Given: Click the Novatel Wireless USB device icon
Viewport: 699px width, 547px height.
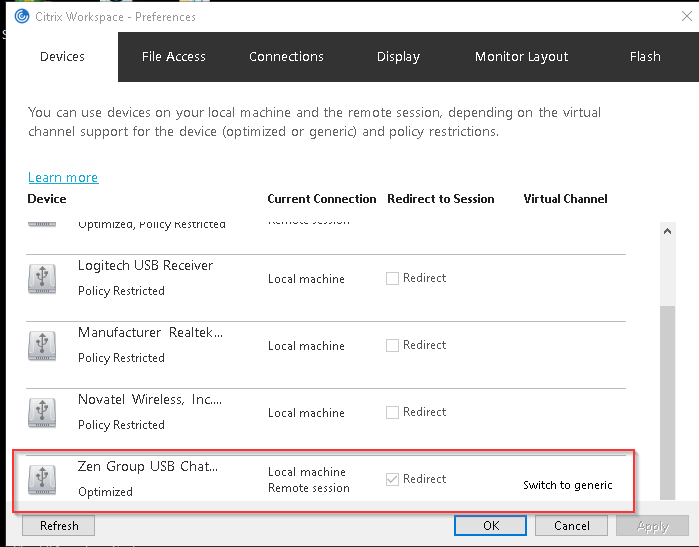Looking at the screenshot, I should coord(43,413).
